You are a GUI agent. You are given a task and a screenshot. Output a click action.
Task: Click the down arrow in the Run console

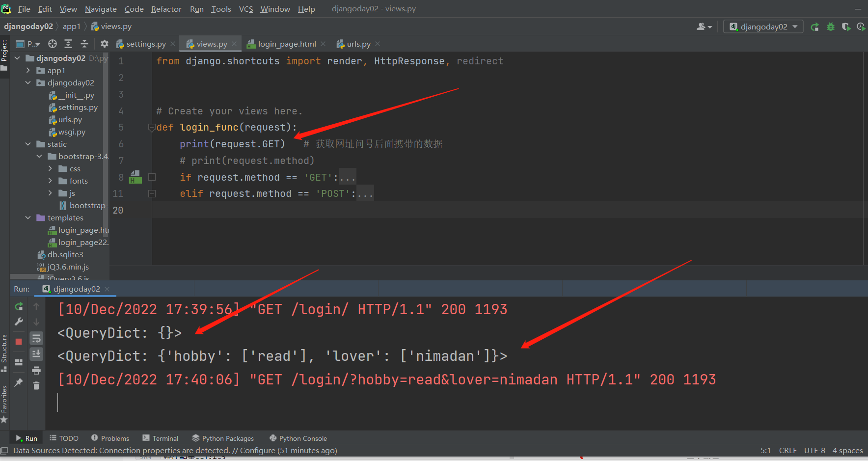[36, 322]
